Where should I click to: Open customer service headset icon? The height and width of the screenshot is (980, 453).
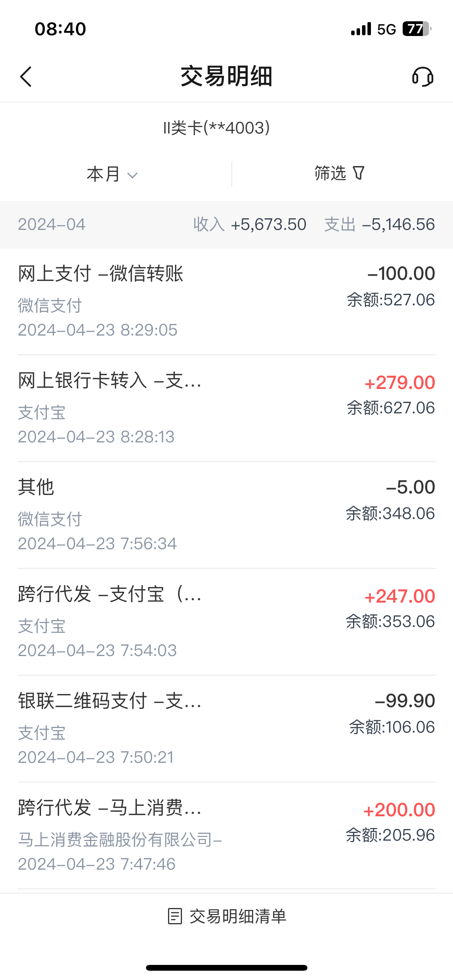pos(422,77)
